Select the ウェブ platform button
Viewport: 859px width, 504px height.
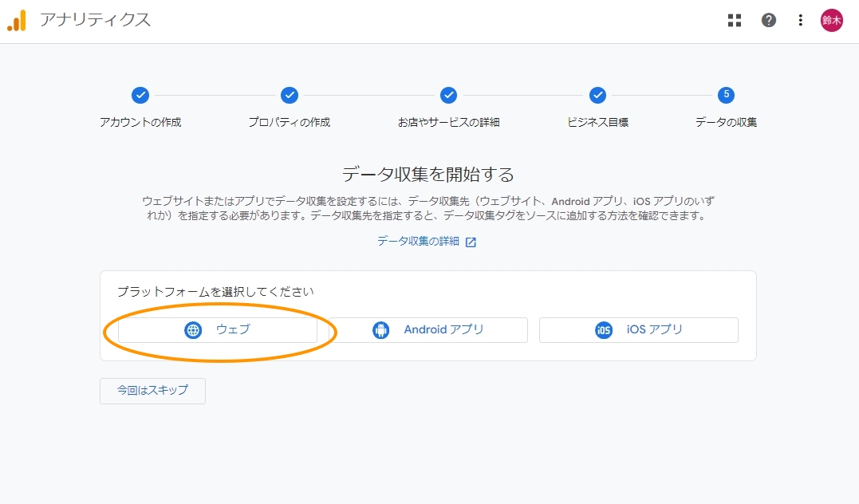point(218,330)
